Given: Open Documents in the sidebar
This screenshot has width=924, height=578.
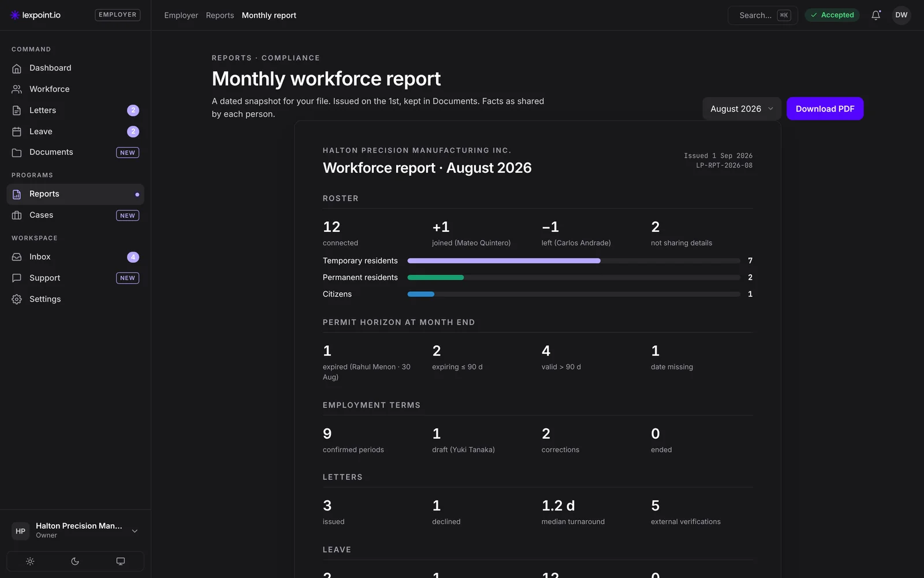Looking at the screenshot, I should point(76,153).
